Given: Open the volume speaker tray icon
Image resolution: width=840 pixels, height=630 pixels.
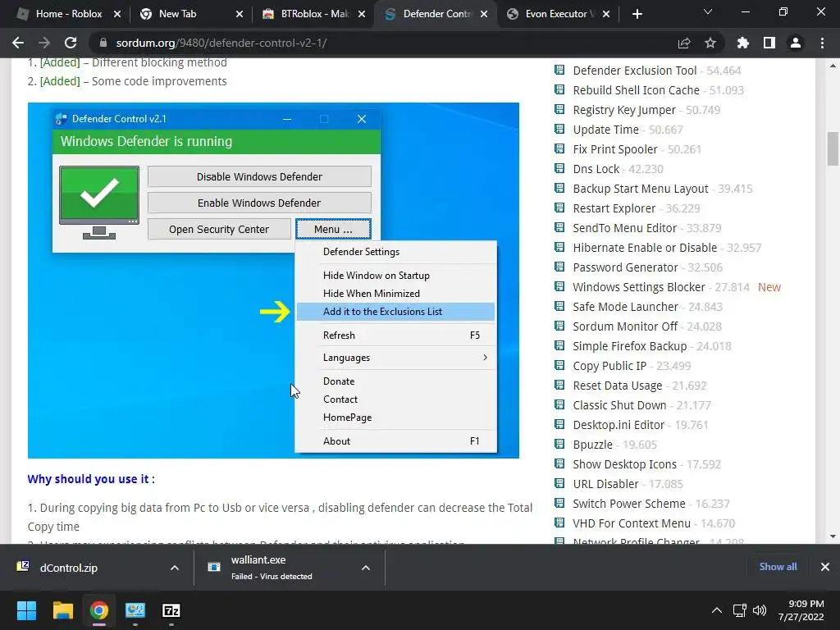Looking at the screenshot, I should coord(760,610).
